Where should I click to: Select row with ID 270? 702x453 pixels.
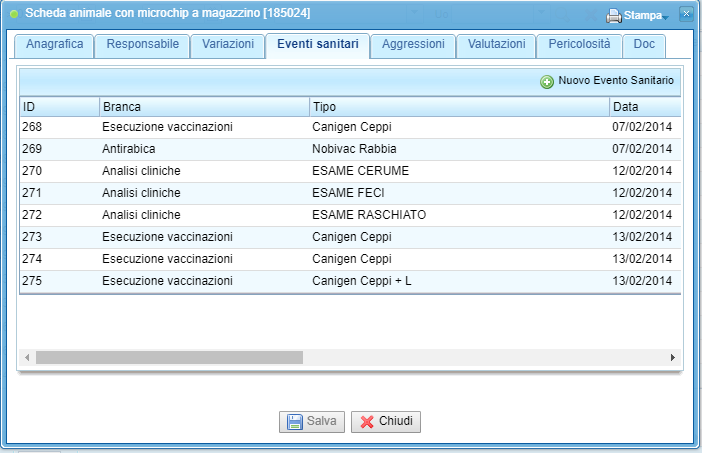coord(350,171)
